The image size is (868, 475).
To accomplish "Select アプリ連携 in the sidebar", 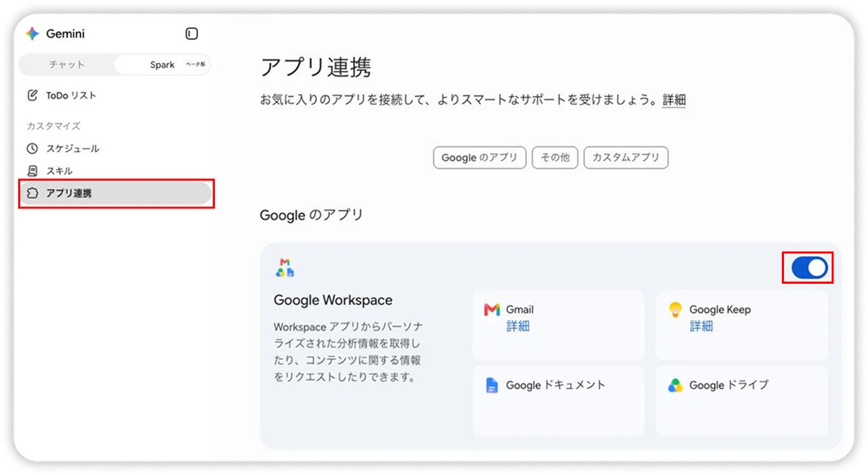I will point(116,193).
